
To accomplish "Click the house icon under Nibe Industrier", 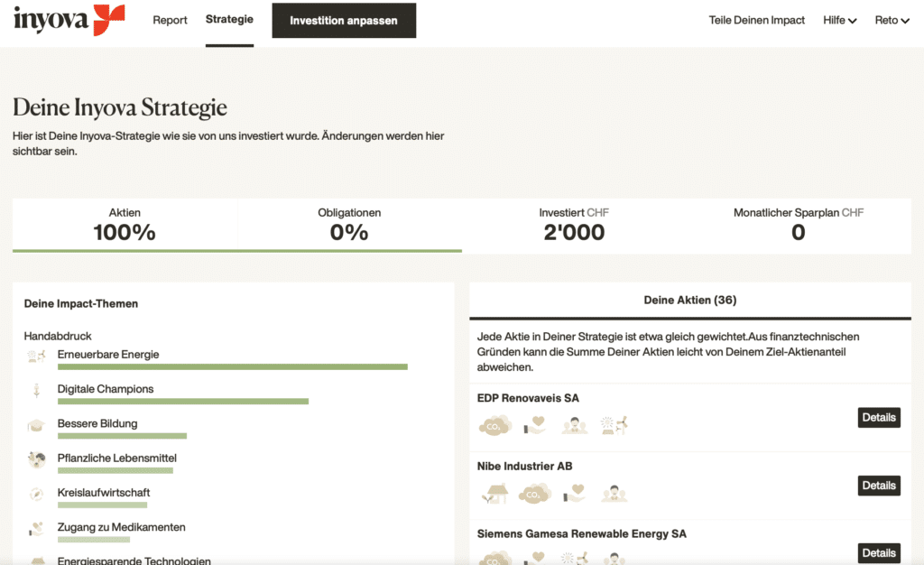I will (495, 493).
